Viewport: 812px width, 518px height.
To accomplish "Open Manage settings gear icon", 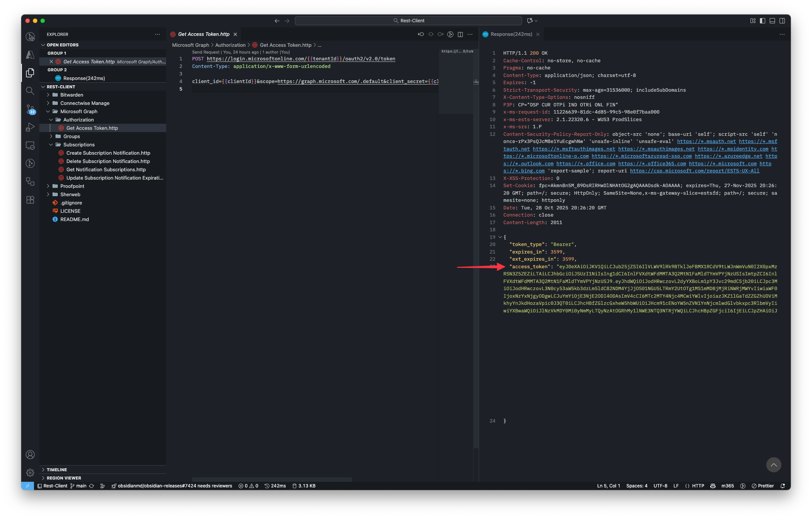I will 30,472.
